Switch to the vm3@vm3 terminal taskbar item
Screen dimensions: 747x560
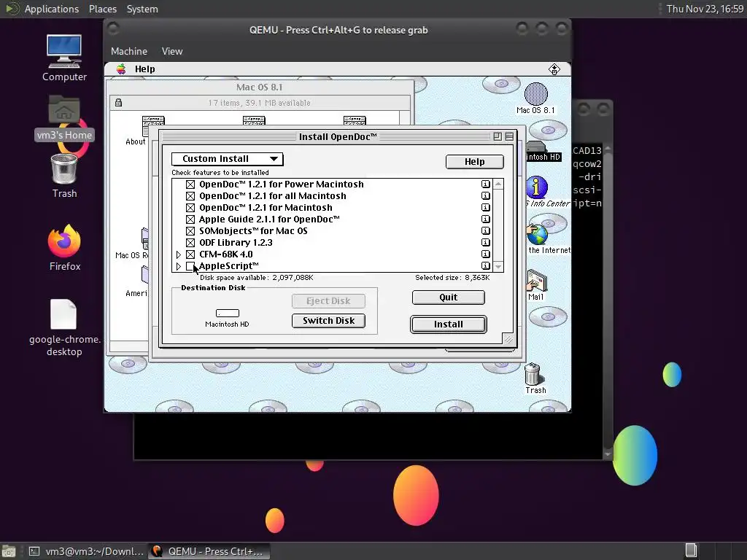click(x=86, y=551)
